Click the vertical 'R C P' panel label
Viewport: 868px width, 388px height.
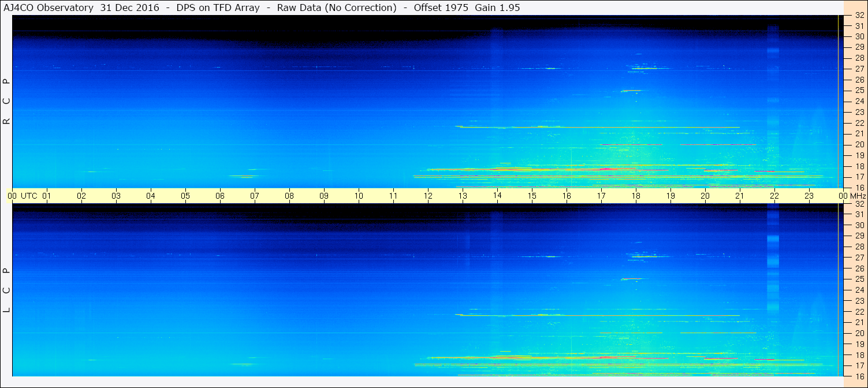7,102
